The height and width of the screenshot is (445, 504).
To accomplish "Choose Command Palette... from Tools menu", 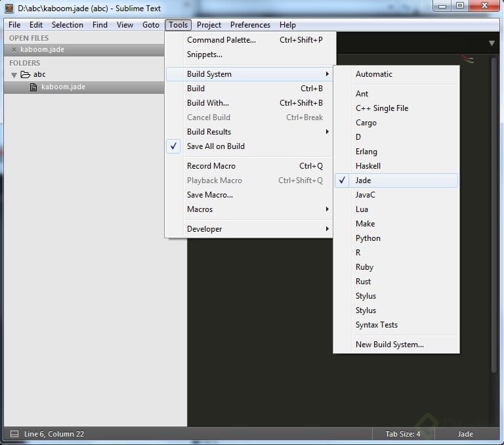I will click(x=250, y=40).
